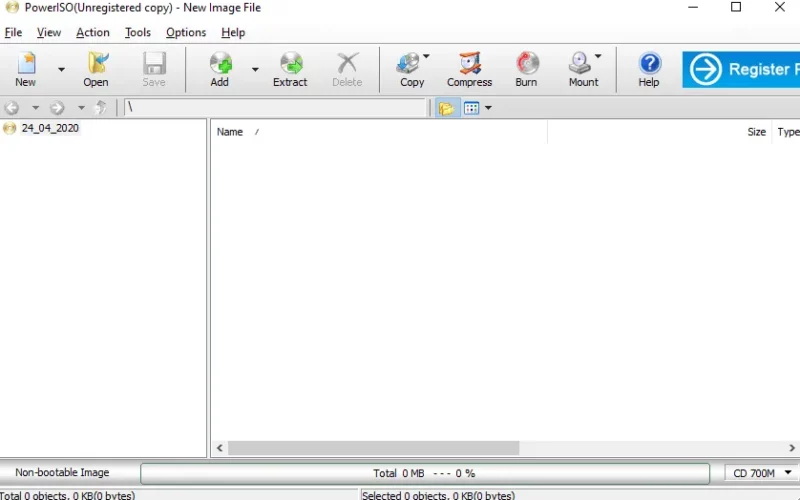The image size is (800, 500).
Task: Extract files with the Extract icon
Action: tap(290, 69)
